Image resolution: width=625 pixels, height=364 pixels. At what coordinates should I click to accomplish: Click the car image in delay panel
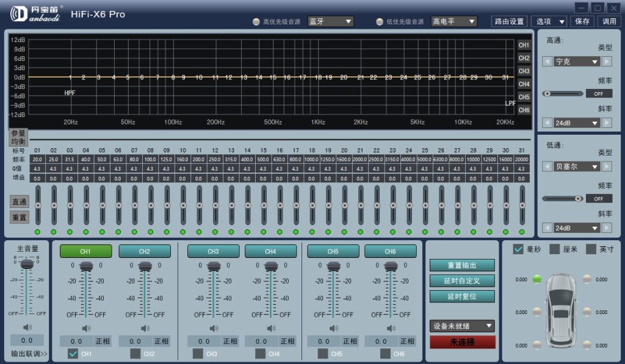562,310
